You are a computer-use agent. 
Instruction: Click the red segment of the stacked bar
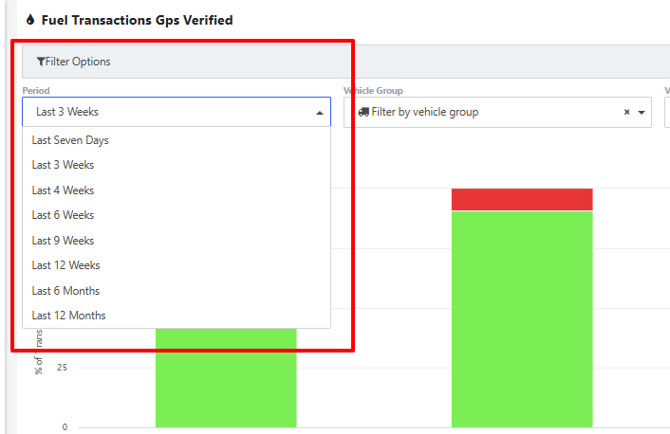click(x=521, y=199)
